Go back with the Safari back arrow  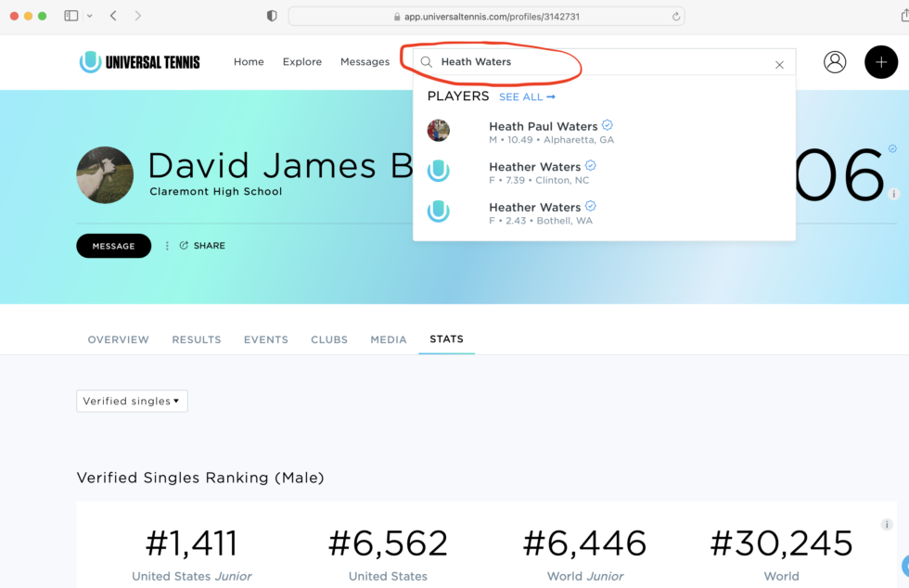coord(113,17)
